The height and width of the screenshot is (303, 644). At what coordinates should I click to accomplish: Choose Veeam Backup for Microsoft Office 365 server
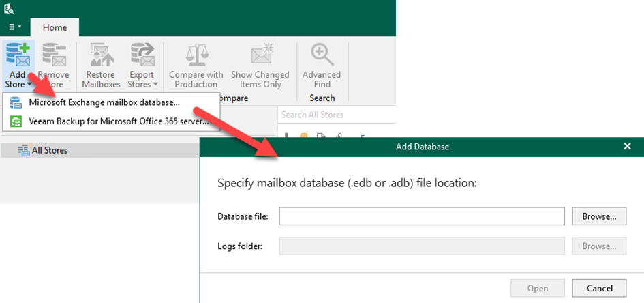click(111, 121)
